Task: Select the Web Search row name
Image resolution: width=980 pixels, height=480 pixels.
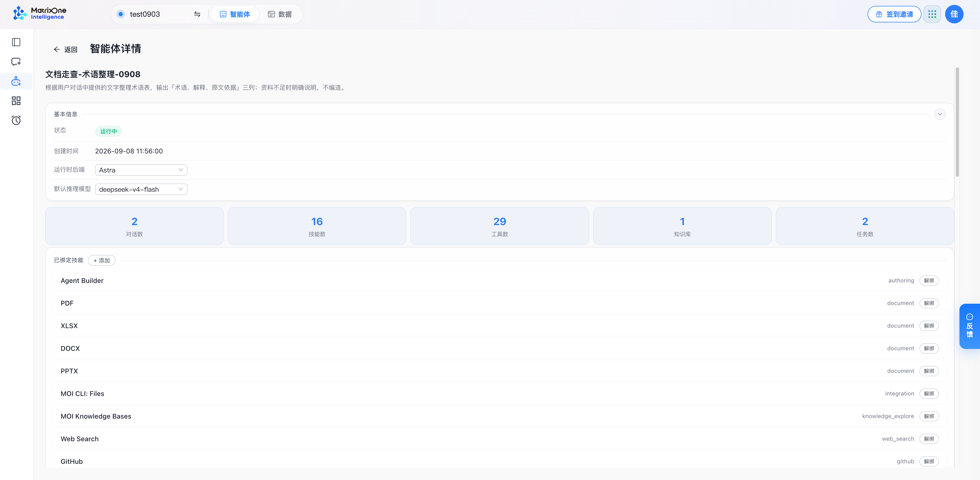Action: [x=80, y=439]
